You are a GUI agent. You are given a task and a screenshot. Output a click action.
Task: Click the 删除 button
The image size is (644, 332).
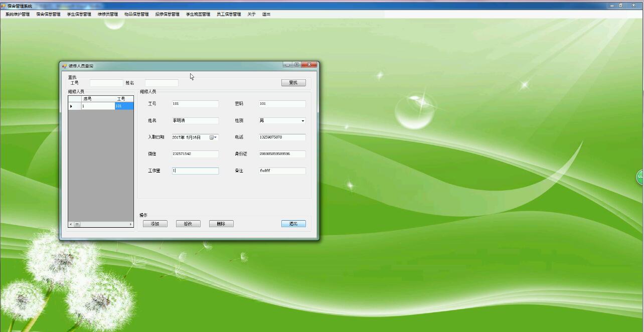point(221,224)
